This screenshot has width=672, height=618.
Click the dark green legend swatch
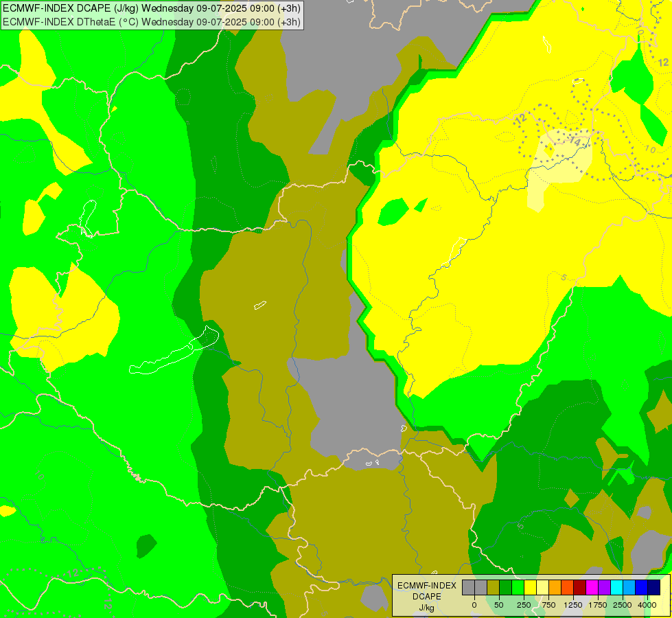[x=506, y=588]
